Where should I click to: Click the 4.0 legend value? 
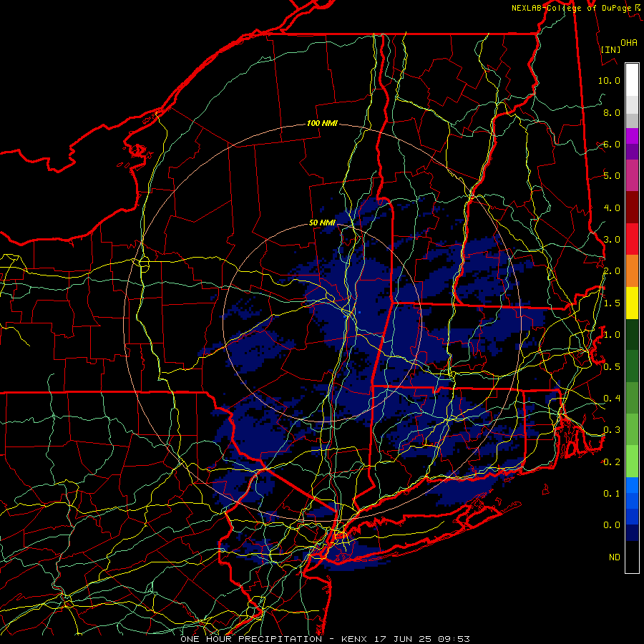(612, 208)
